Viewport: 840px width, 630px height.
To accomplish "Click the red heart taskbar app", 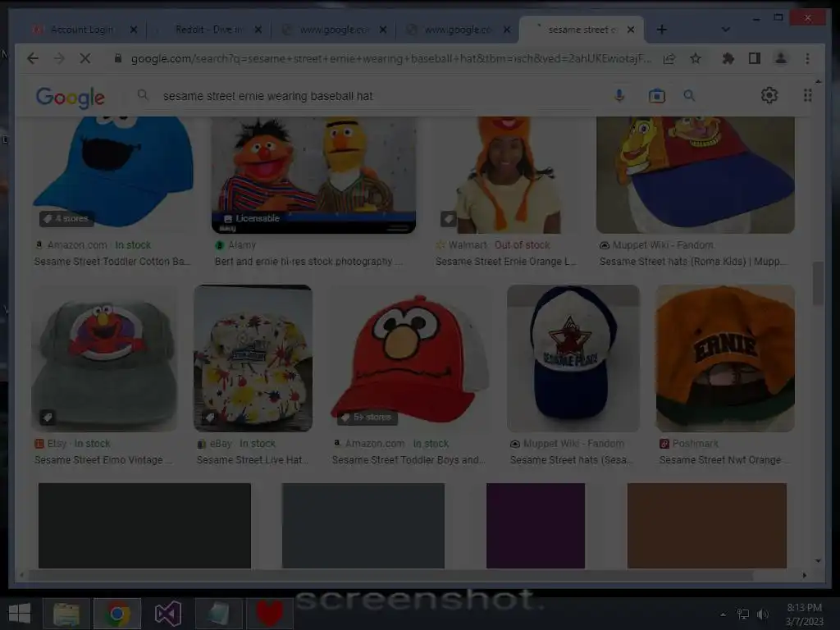I will pyautogui.click(x=269, y=614).
